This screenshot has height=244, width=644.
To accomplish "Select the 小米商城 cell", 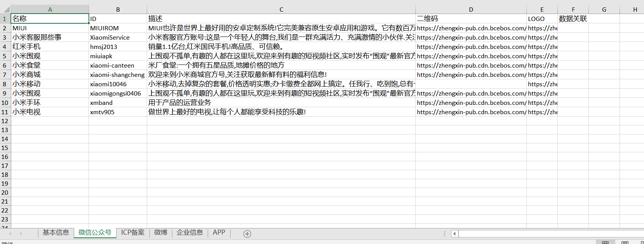I will click(x=50, y=75).
